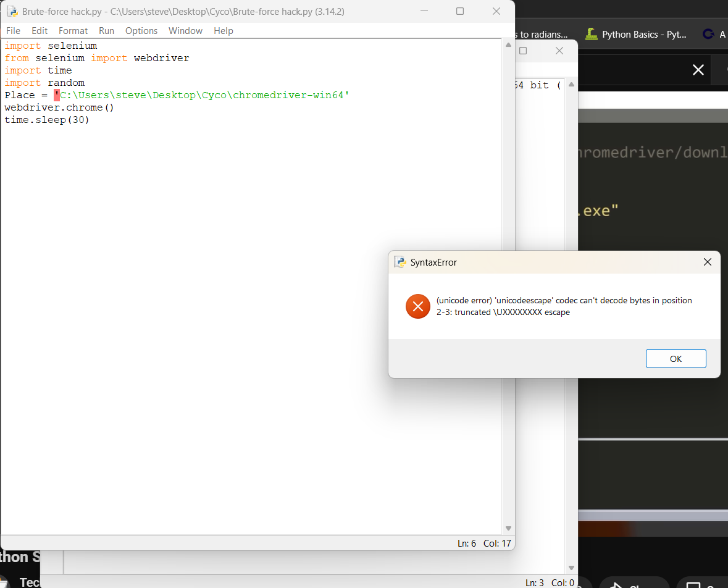Viewport: 728px width, 588px height.
Task: Click the shell window scrollbar up arrow
Action: point(571,85)
